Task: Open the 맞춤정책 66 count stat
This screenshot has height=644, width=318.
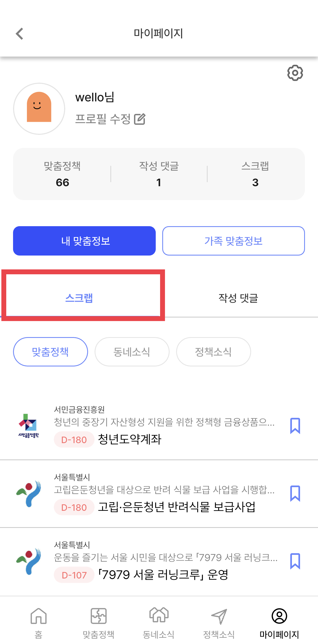Action: pyautogui.click(x=62, y=174)
